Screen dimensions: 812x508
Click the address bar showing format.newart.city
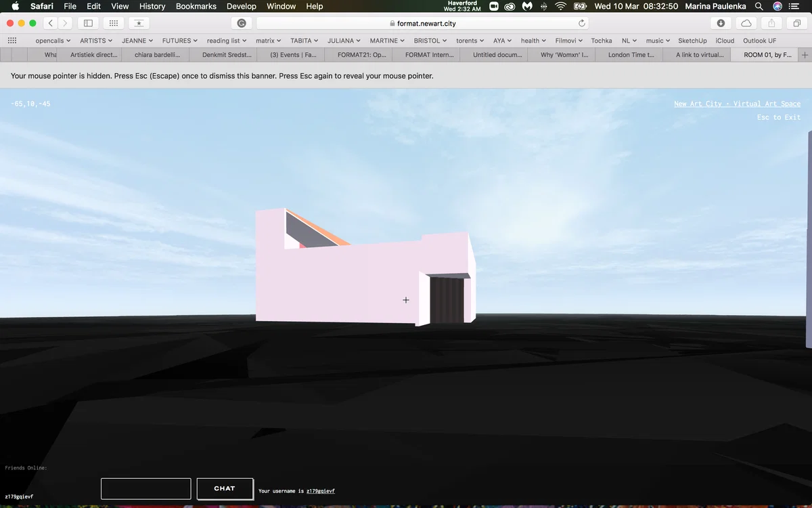422,23
